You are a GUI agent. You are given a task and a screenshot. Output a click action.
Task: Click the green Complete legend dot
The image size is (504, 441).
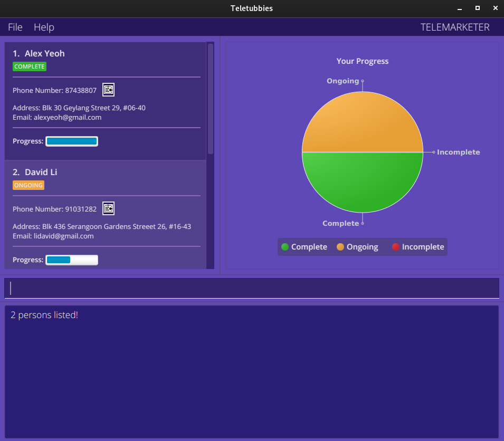pos(285,247)
